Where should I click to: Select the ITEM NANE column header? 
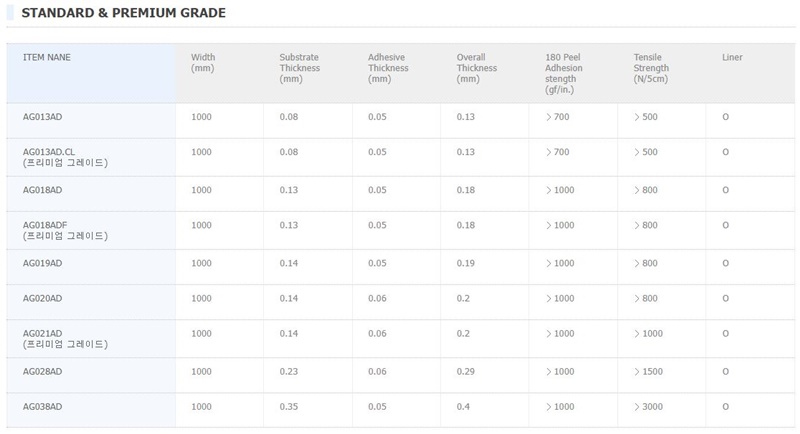click(47, 58)
